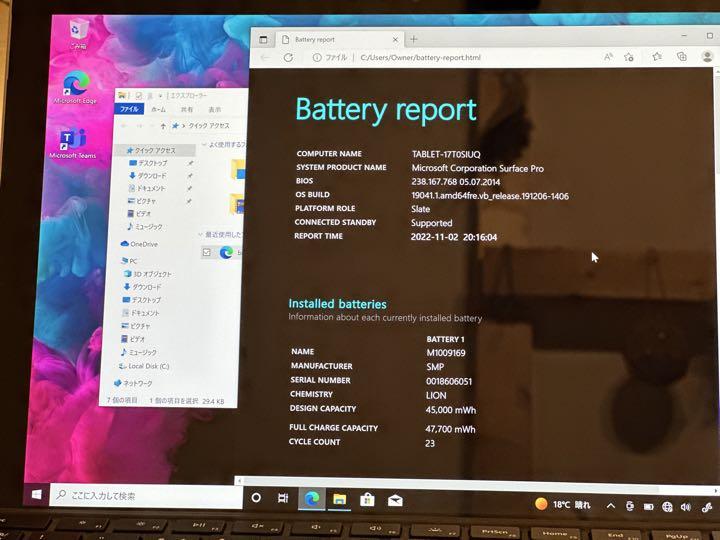Click full charge capacity '47,700 mWh'

click(450, 429)
